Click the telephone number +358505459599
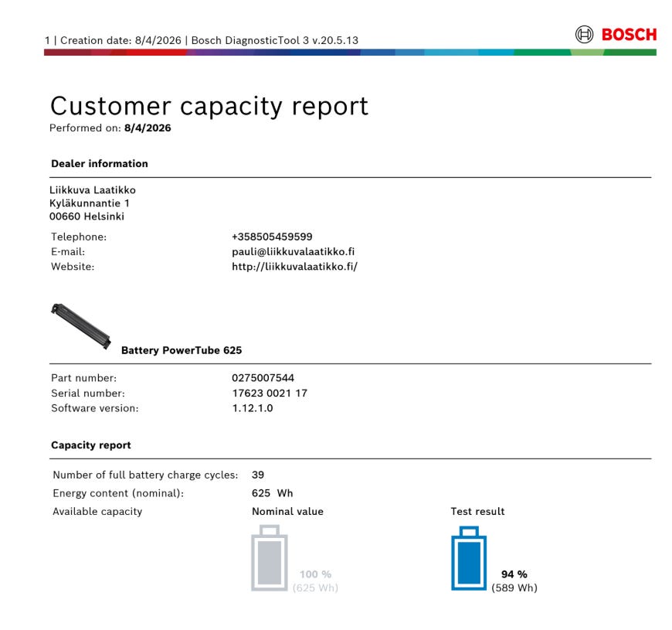Screen dimensions: 672x630 pos(272,237)
